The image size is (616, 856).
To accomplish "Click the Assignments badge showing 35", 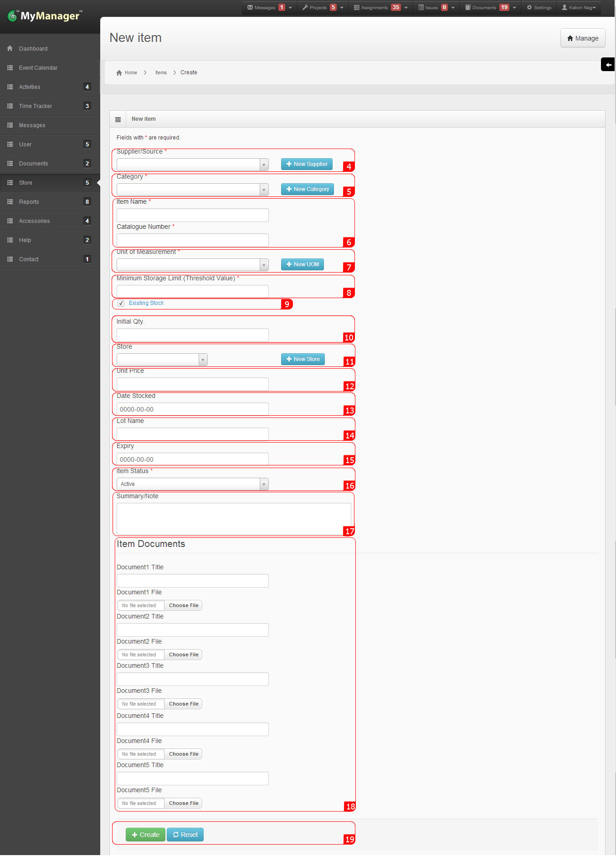I will [x=396, y=7].
